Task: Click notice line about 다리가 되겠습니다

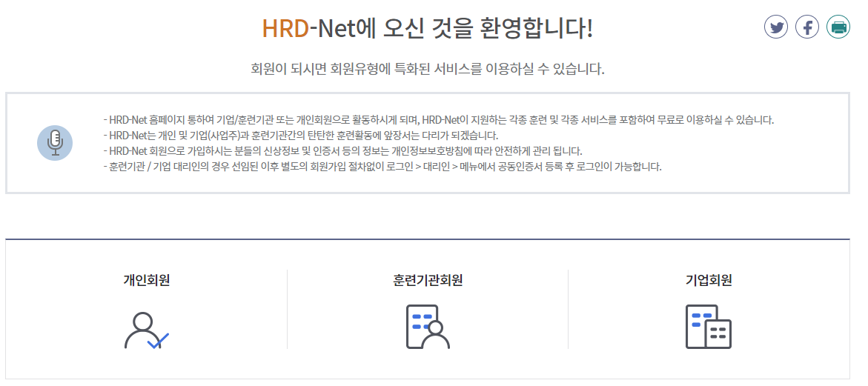Action: pos(301,136)
